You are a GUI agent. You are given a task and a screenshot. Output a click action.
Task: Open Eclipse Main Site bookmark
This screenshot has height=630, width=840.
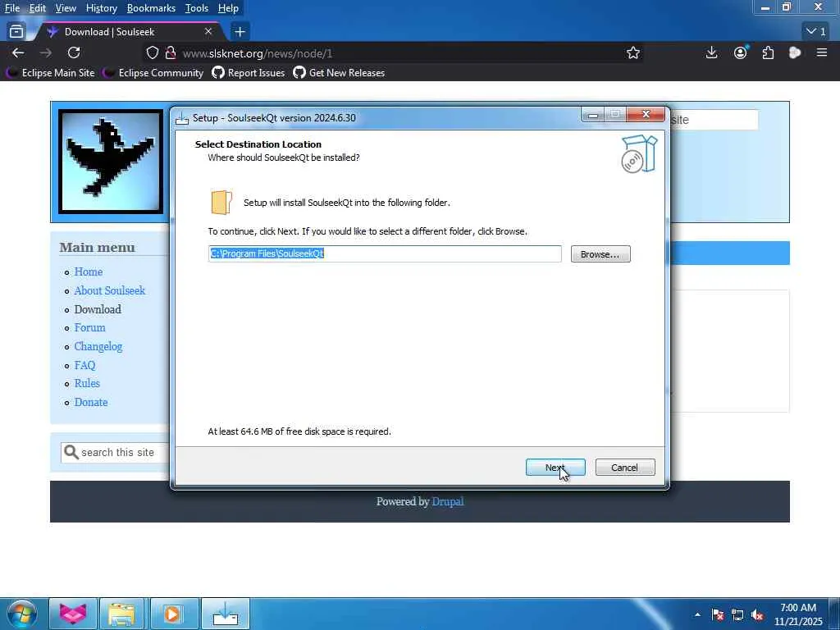click(52, 73)
